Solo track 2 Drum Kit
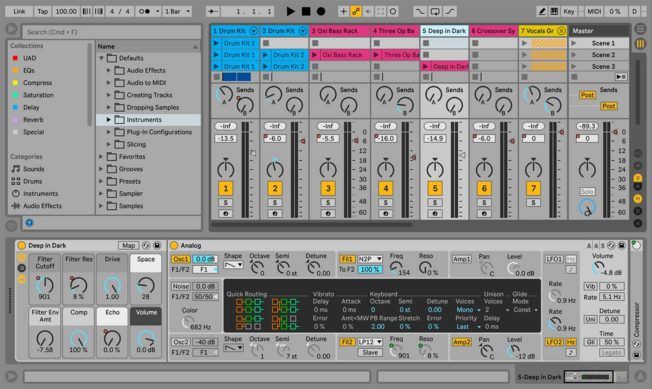The image size is (652, 389). pos(275,202)
